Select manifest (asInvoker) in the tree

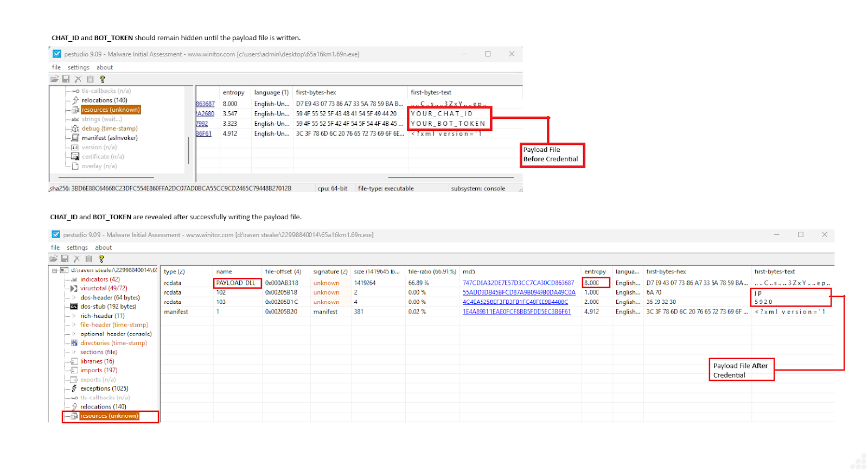110,138
